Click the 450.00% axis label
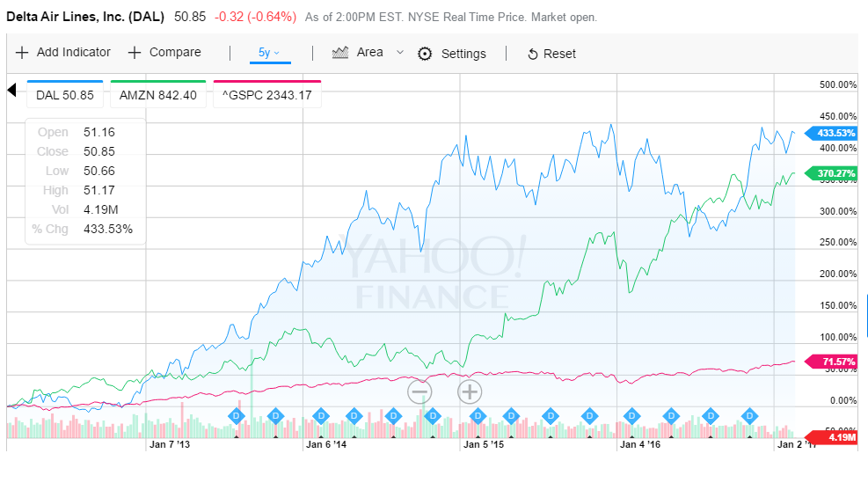This screenshot has width=868, height=490. tap(837, 116)
